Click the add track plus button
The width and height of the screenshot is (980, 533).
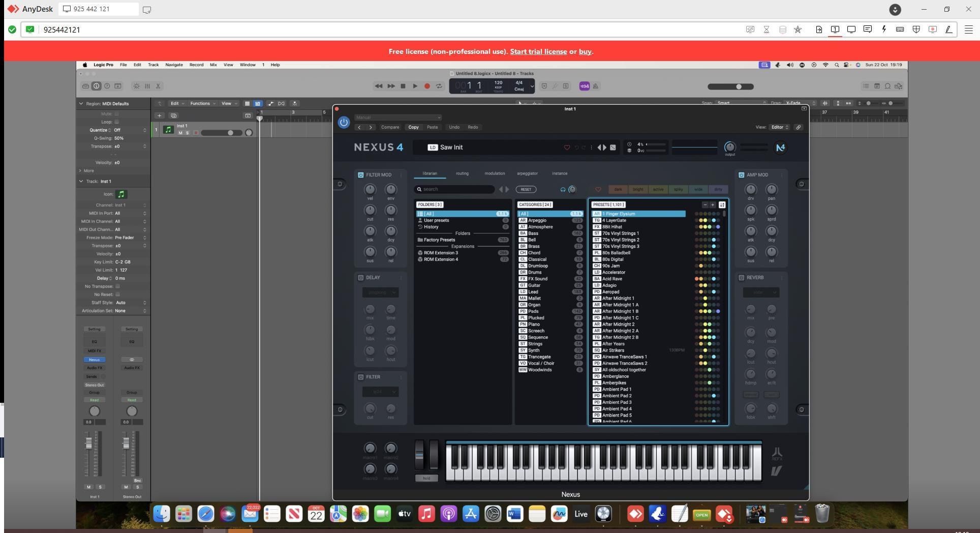click(159, 116)
